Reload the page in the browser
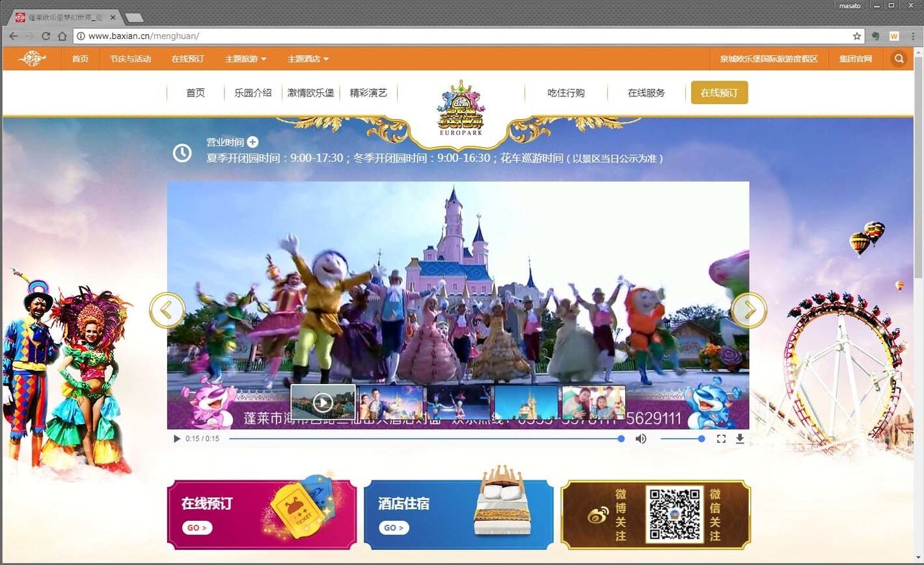The width and height of the screenshot is (924, 565). click(46, 36)
